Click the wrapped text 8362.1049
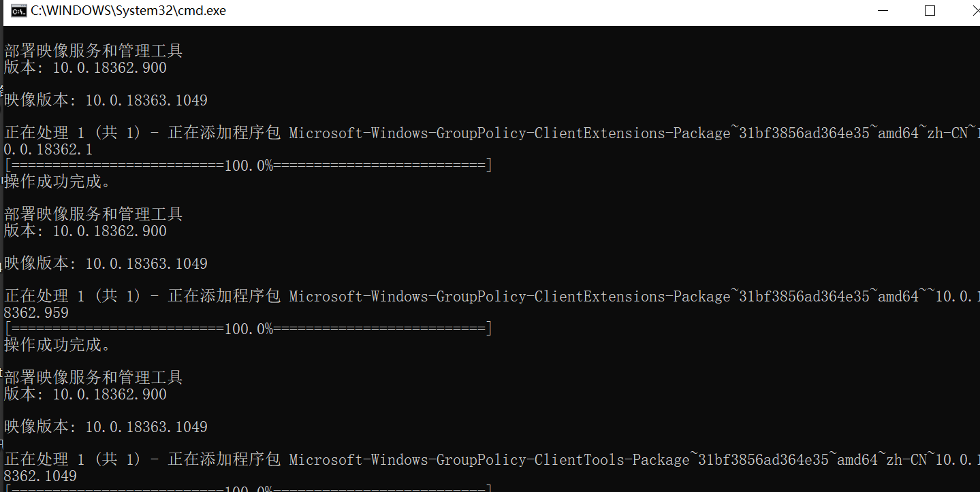Image resolution: width=980 pixels, height=492 pixels. coord(40,476)
